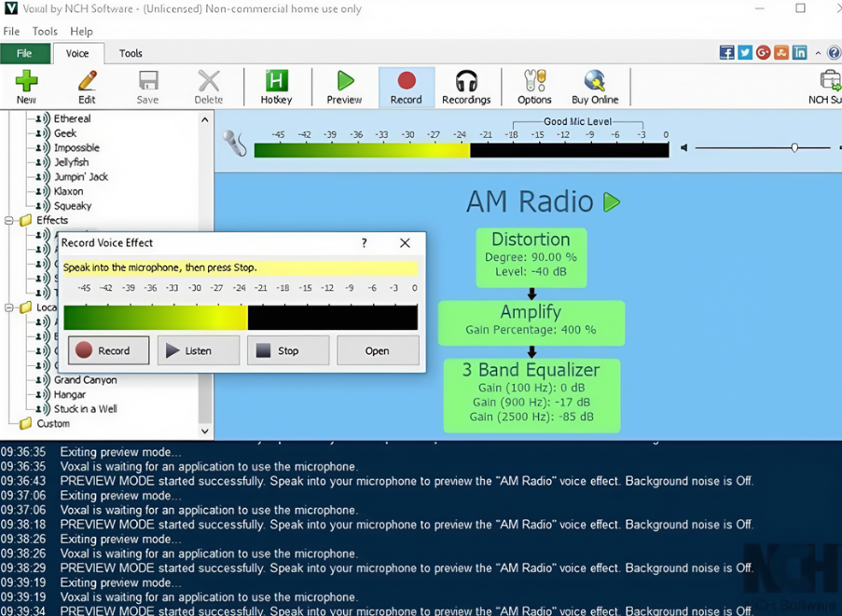Viewport: 842px width, 616px height.
Task: Select the Grand Canyon voice effect
Action: tap(85, 379)
